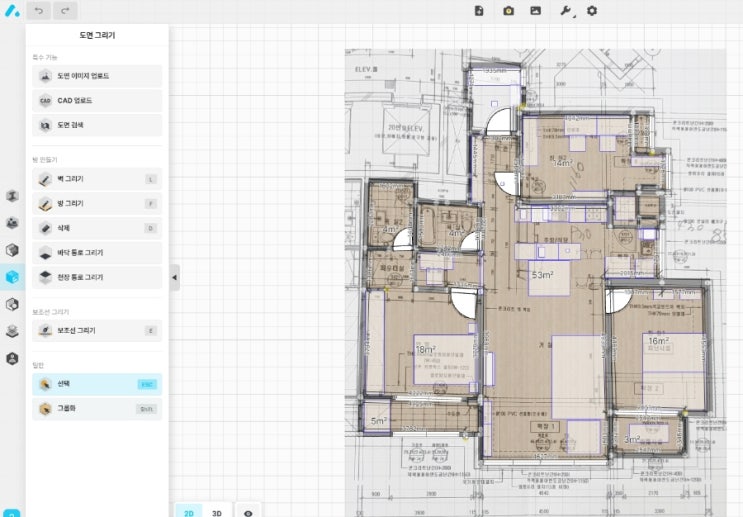Click the camera capture icon
The image size is (743, 517).
pos(508,11)
